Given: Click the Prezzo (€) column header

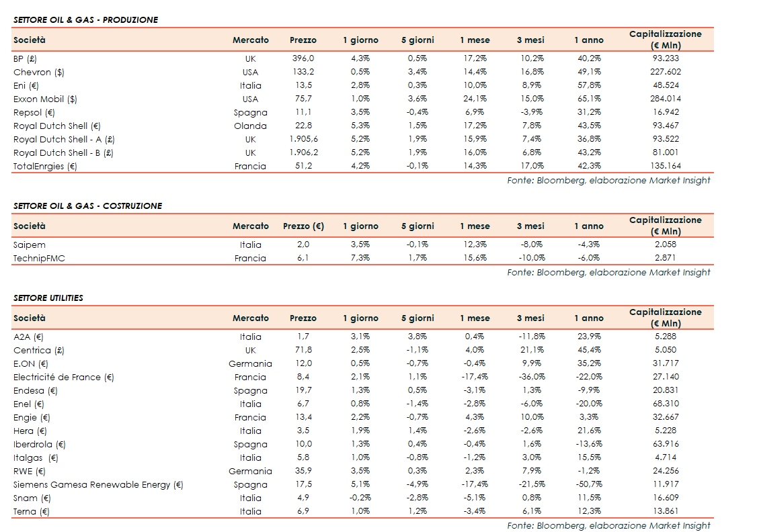Looking at the screenshot, I should click(303, 226).
